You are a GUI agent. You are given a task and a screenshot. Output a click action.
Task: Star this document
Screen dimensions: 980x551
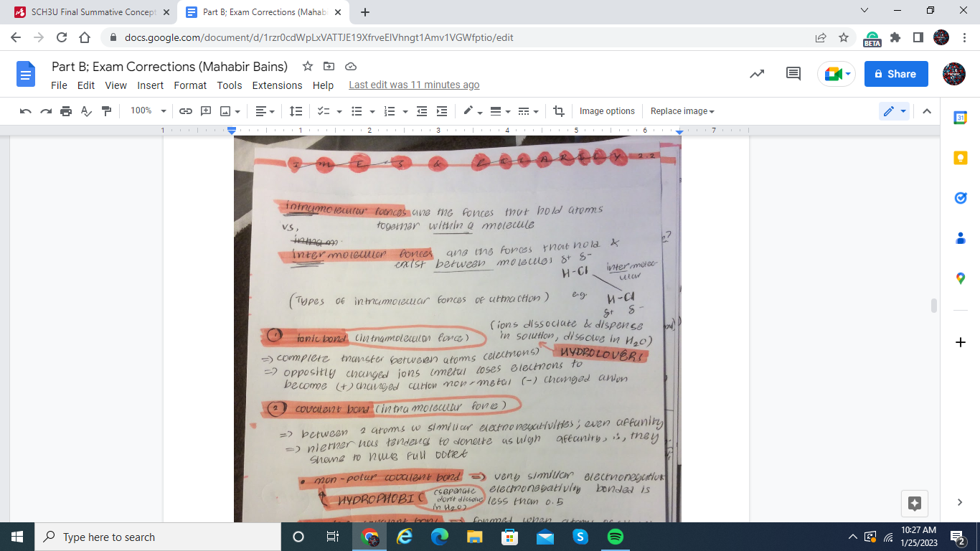(308, 66)
